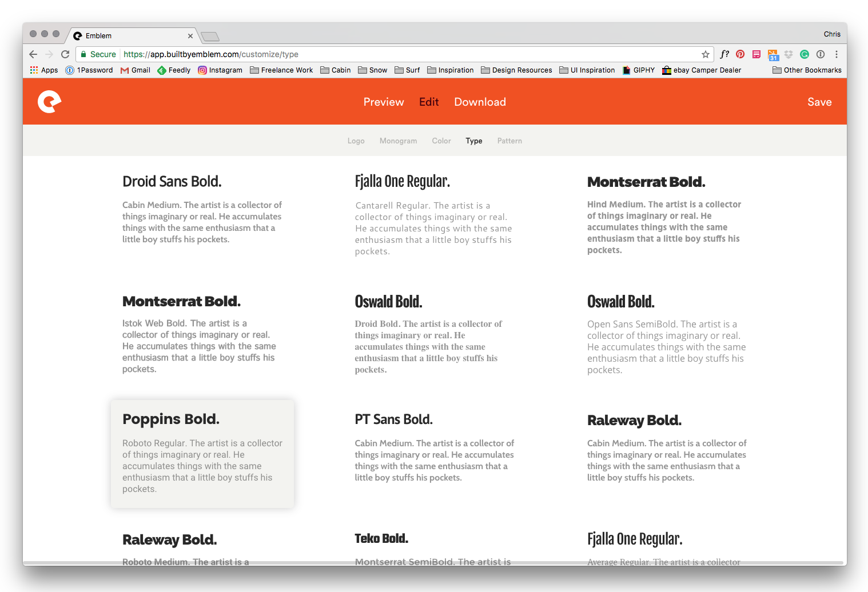Reload the page with refresh icon
This screenshot has width=868, height=592.
coord(65,54)
